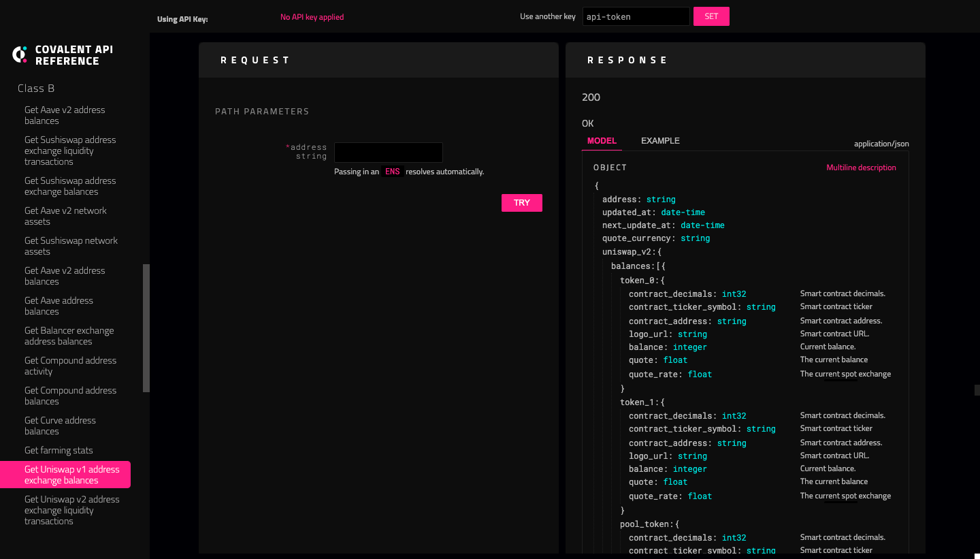Click the TRY button
The height and width of the screenshot is (559, 980).
(x=522, y=203)
